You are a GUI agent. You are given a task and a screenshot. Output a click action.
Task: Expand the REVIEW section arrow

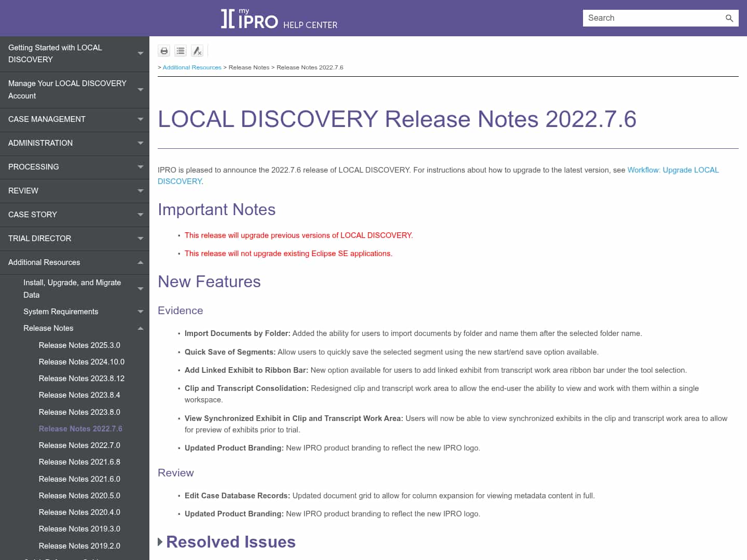point(140,191)
